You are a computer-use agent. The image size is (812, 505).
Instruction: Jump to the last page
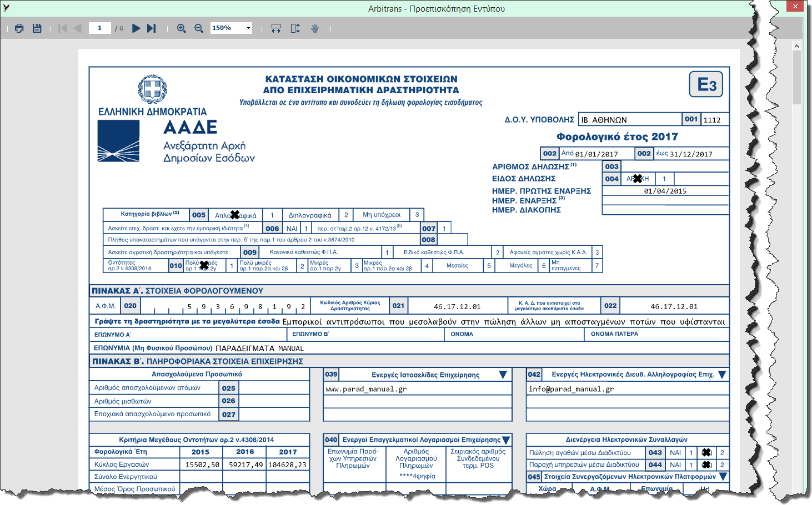(151, 28)
